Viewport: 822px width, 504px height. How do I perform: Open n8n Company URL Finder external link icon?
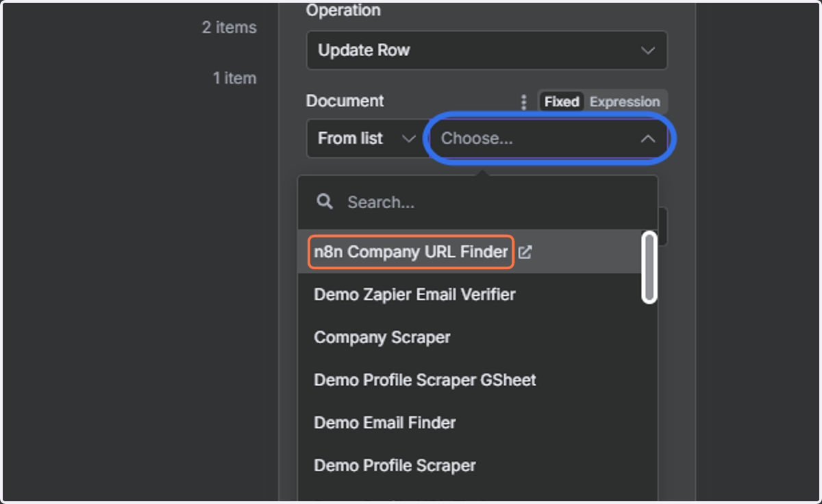click(525, 252)
